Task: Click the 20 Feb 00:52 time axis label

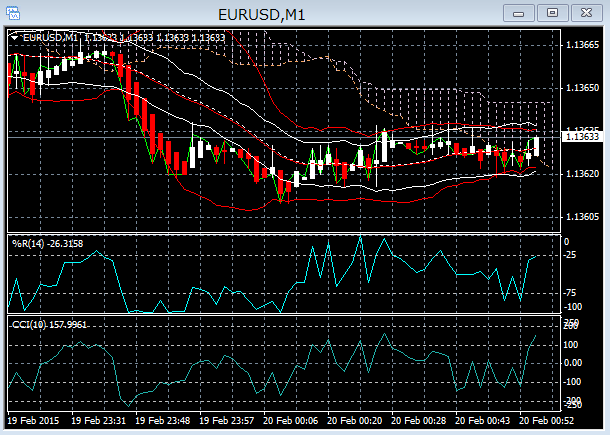Action: click(x=545, y=420)
